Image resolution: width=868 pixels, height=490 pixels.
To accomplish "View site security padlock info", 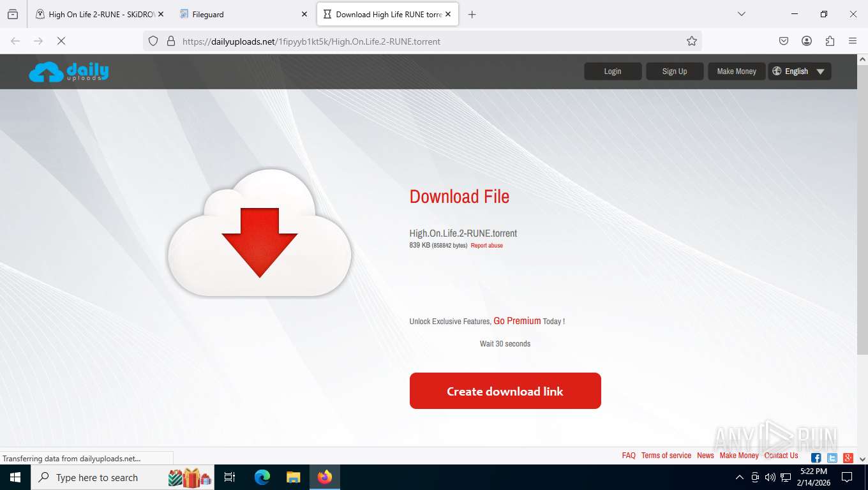I will point(170,41).
